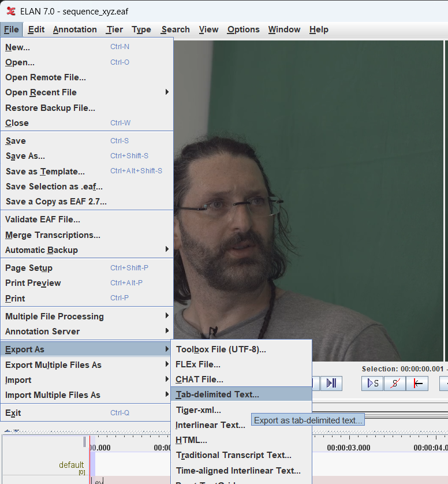Open the Window menu
448x484 pixels.
point(284,29)
